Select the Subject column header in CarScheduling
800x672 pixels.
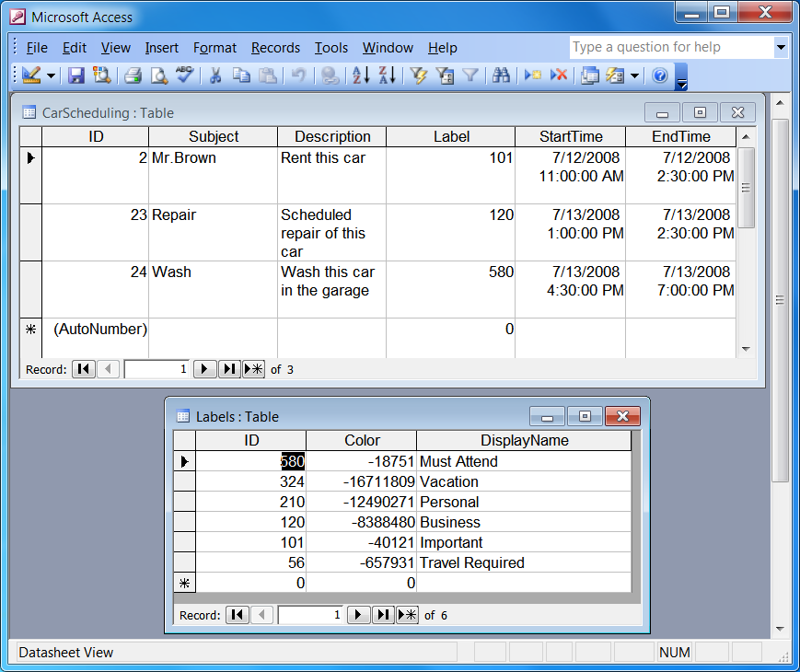pyautogui.click(x=214, y=137)
